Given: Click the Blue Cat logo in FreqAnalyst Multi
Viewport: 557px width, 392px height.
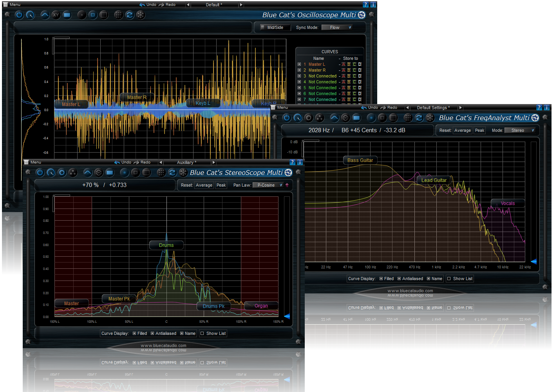Looking at the screenshot, I should 535,118.
